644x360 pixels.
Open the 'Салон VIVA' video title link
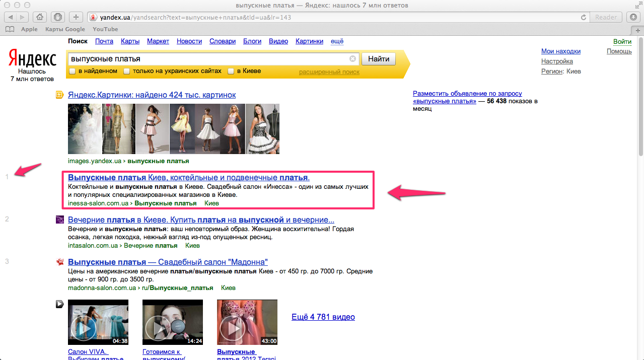click(x=96, y=355)
